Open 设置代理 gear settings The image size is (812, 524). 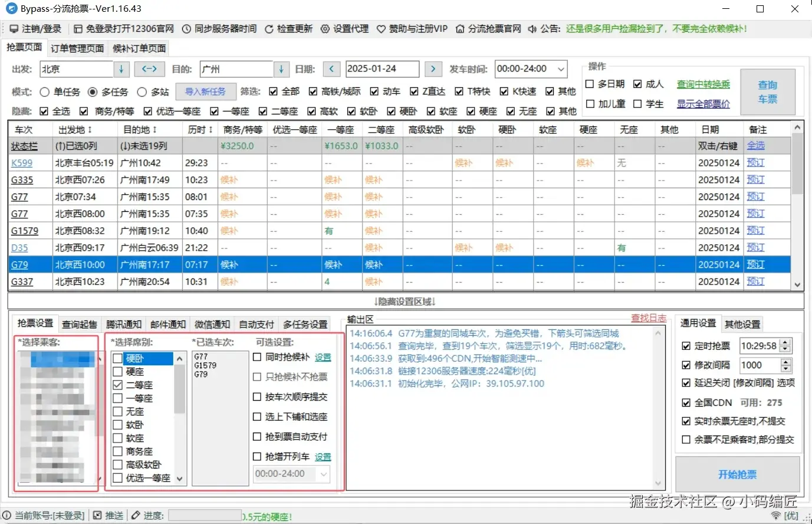(x=325, y=29)
